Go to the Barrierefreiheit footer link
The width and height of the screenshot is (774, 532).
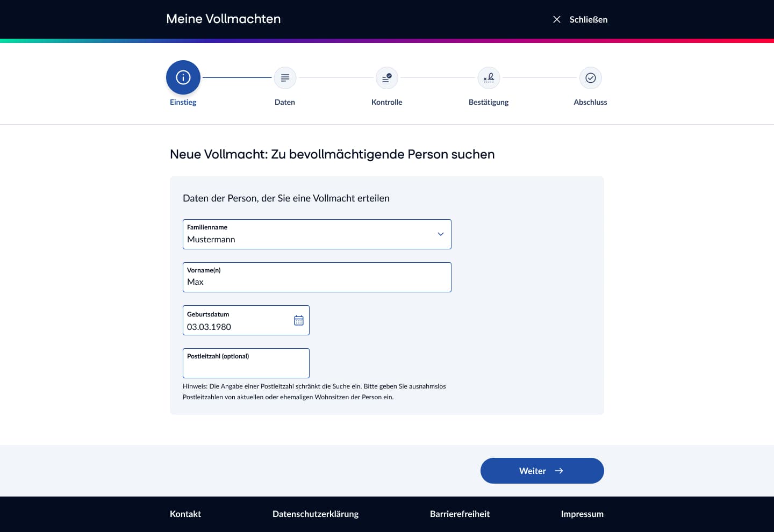click(460, 514)
